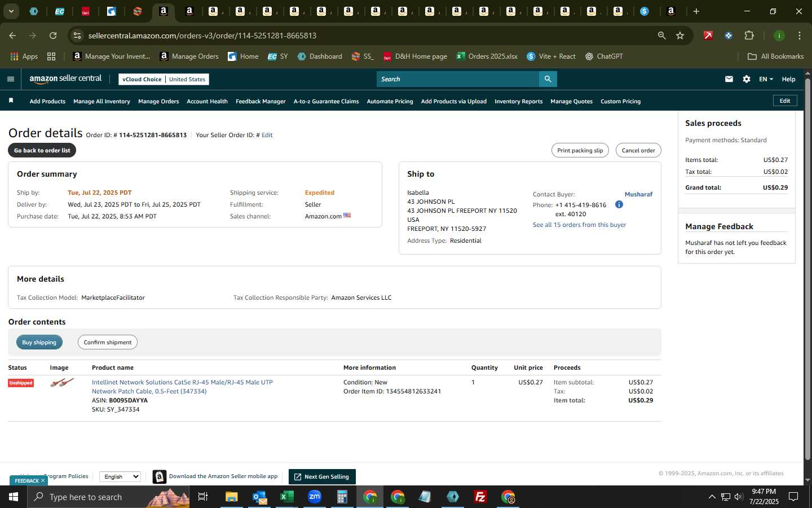Open the tab search dropdown arrow
Screen dimensions: 812x508
point(11,11)
